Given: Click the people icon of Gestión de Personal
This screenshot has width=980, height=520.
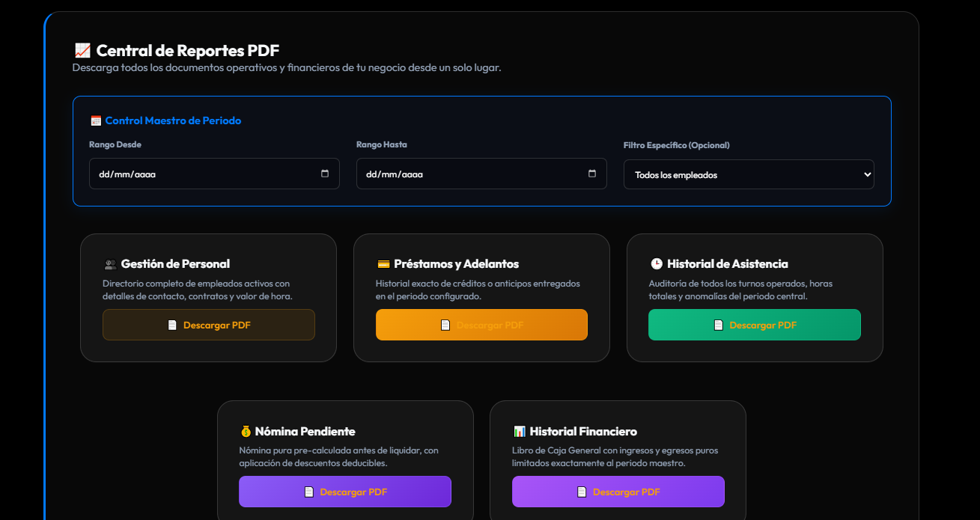Looking at the screenshot, I should [x=111, y=264].
